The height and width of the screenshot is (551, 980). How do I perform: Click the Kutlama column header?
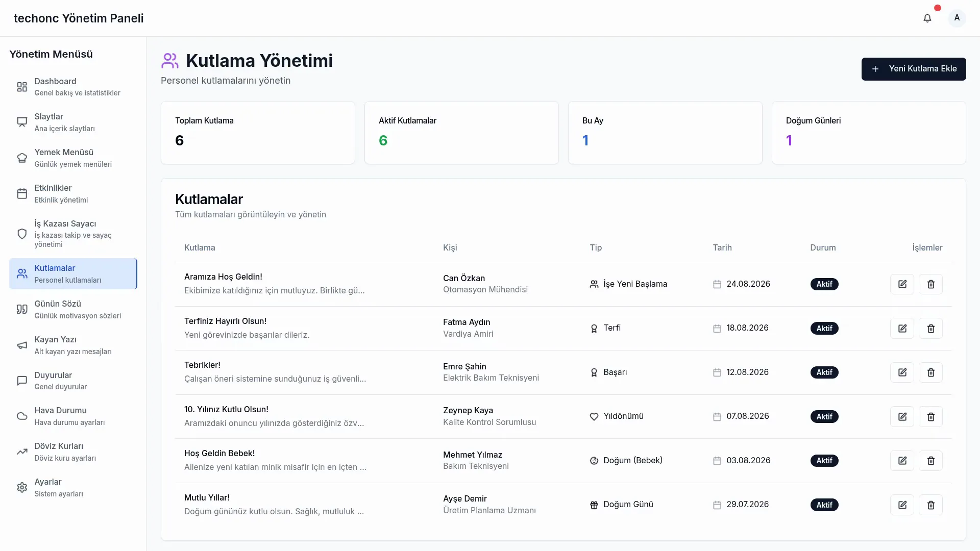tap(200, 248)
